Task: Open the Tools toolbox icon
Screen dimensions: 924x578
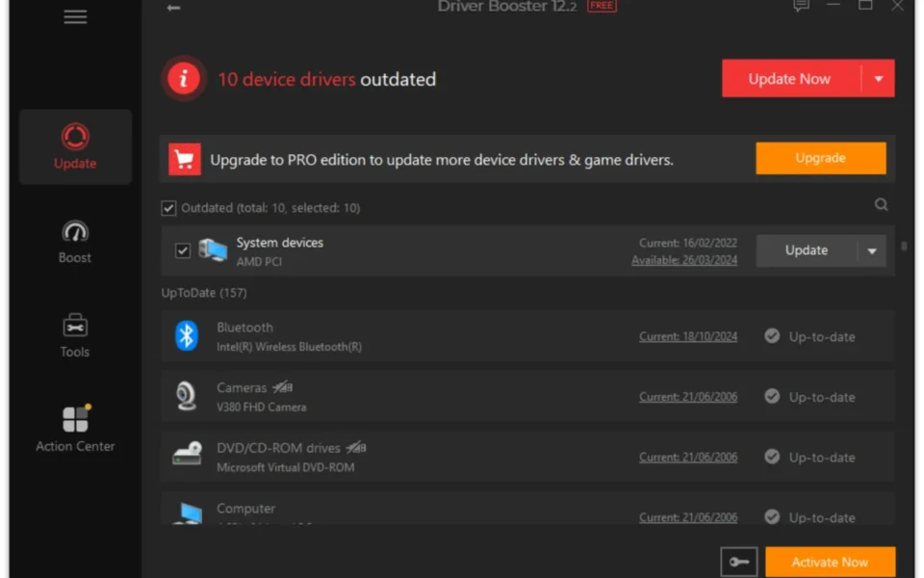Action: pos(75,326)
